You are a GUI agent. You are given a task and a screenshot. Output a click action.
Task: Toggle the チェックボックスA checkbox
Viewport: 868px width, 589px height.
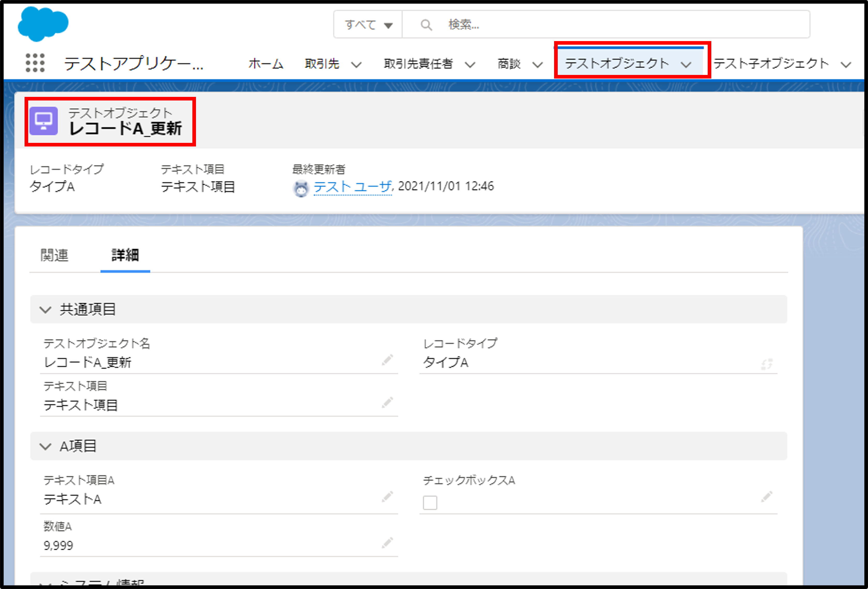click(430, 502)
